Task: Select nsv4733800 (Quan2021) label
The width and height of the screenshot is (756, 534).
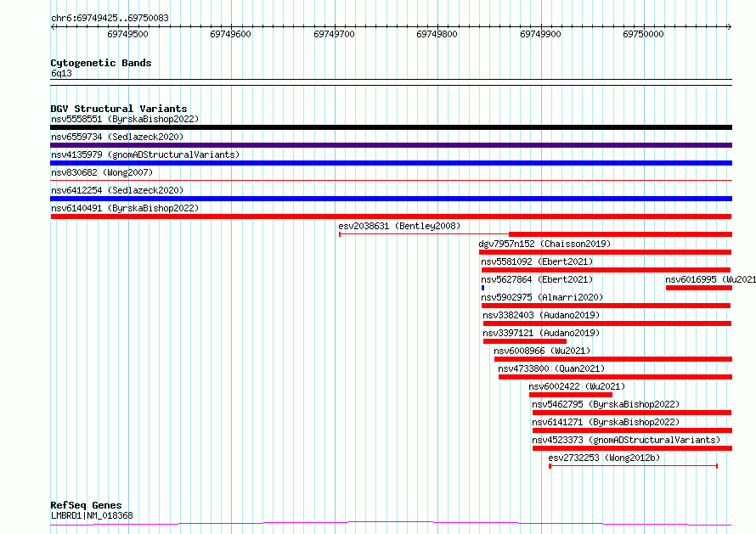Action: point(551,368)
